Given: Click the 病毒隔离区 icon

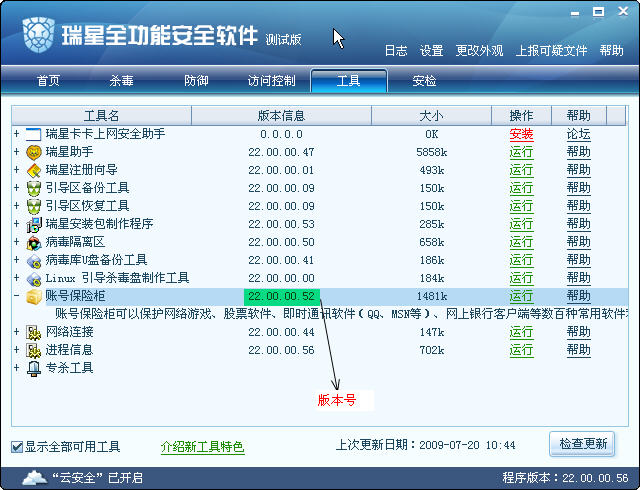Looking at the screenshot, I should point(34,243).
